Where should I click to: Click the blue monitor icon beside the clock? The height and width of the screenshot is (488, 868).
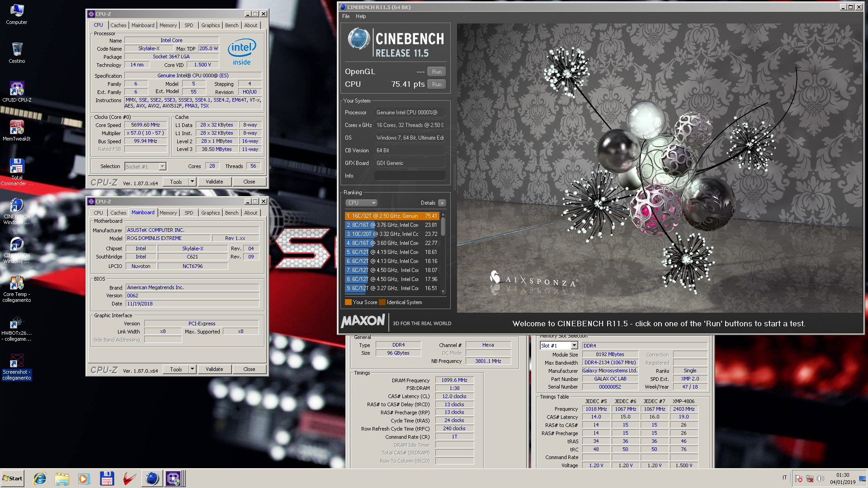coord(862,479)
